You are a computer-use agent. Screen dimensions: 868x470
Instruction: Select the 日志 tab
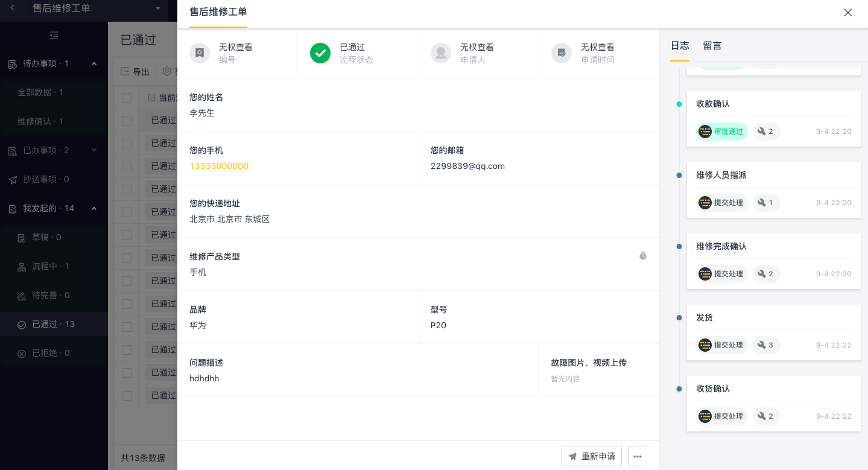click(680, 46)
